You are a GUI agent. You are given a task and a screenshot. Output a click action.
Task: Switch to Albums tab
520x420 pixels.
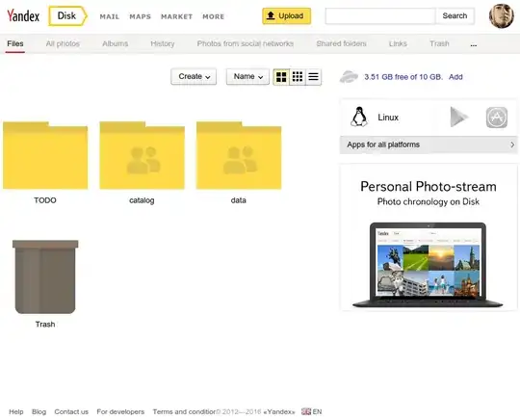tap(116, 43)
